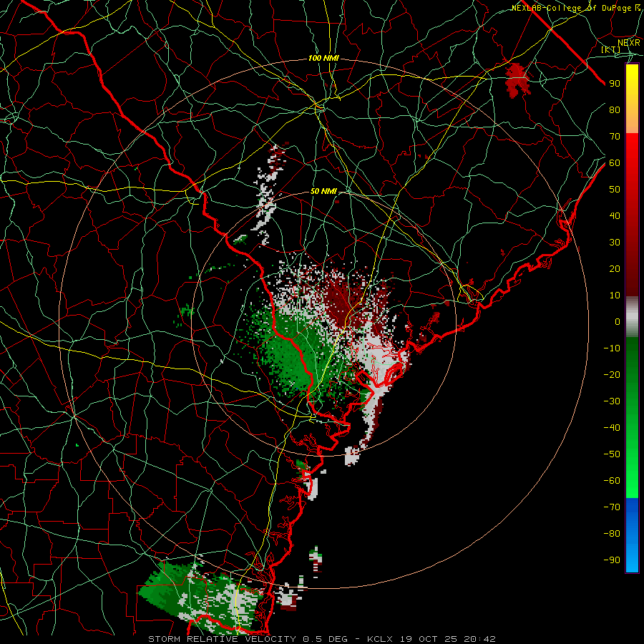
Task: Select the 40 value on the velocity scale
Action: 615,215
